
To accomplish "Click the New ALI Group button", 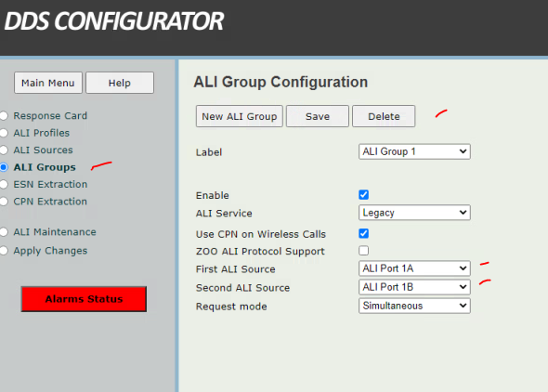I will 240,116.
